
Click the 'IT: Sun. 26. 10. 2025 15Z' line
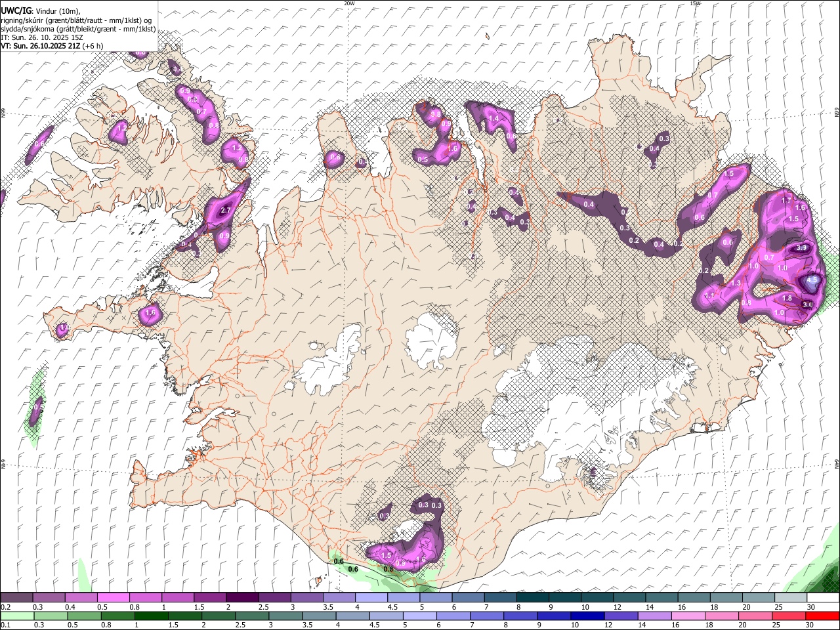(x=42, y=37)
